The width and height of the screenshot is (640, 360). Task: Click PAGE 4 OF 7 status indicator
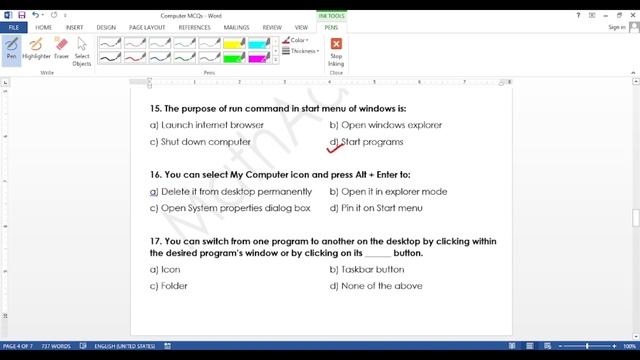click(x=18, y=346)
